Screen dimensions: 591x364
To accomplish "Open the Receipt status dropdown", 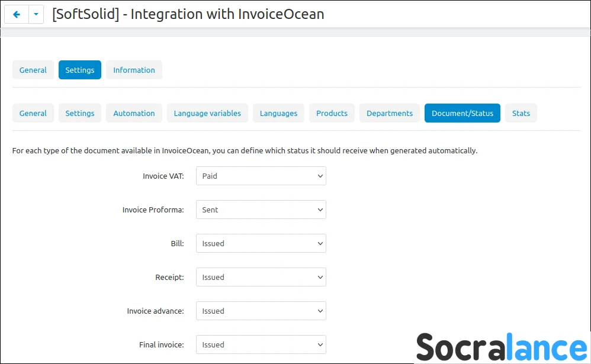I will tap(261, 278).
